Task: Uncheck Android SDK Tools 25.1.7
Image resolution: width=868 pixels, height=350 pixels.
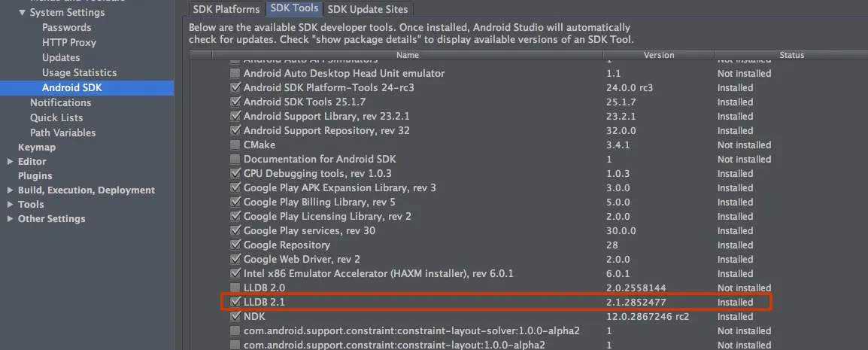Action: (x=235, y=102)
